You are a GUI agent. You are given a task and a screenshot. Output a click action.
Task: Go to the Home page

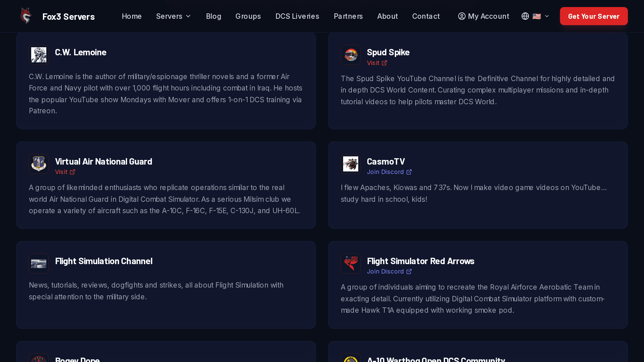(131, 16)
